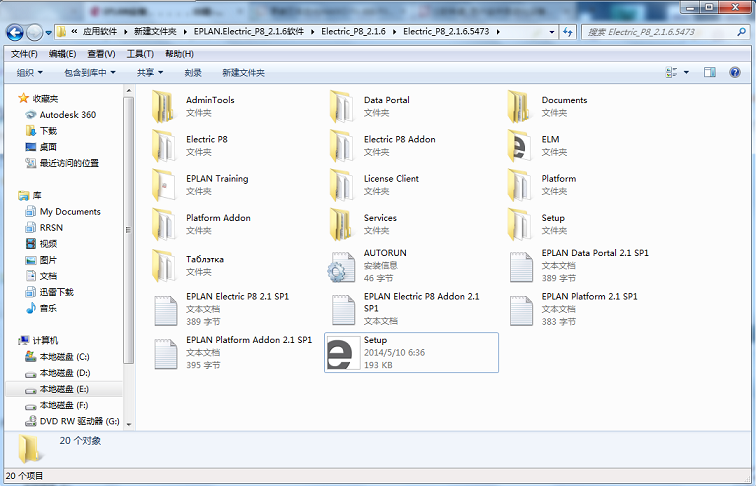Click the Back navigation arrow
Screen dimensions: 756x486
17,32
